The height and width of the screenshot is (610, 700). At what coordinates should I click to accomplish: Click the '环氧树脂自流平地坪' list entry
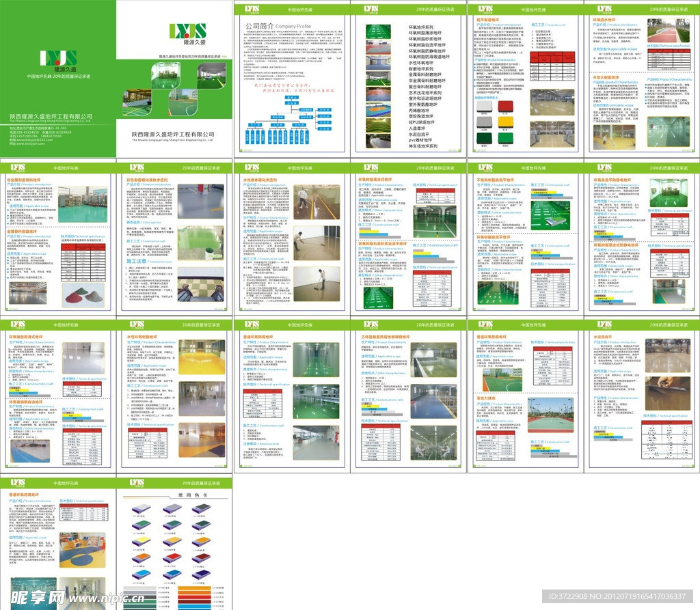tap(427, 45)
